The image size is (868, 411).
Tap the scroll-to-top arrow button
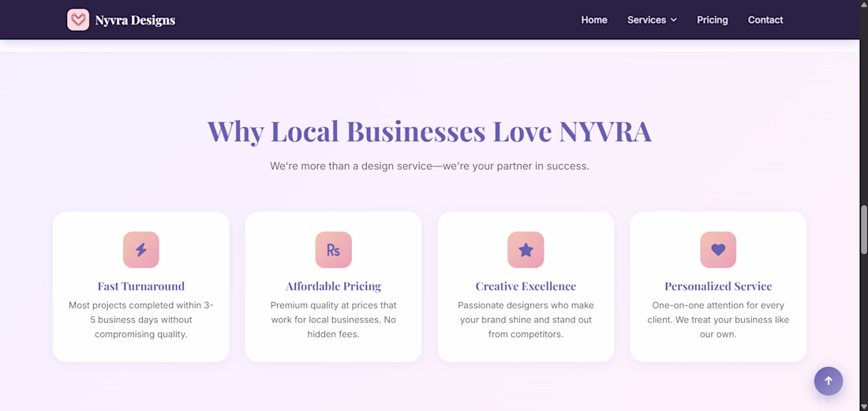coord(828,380)
